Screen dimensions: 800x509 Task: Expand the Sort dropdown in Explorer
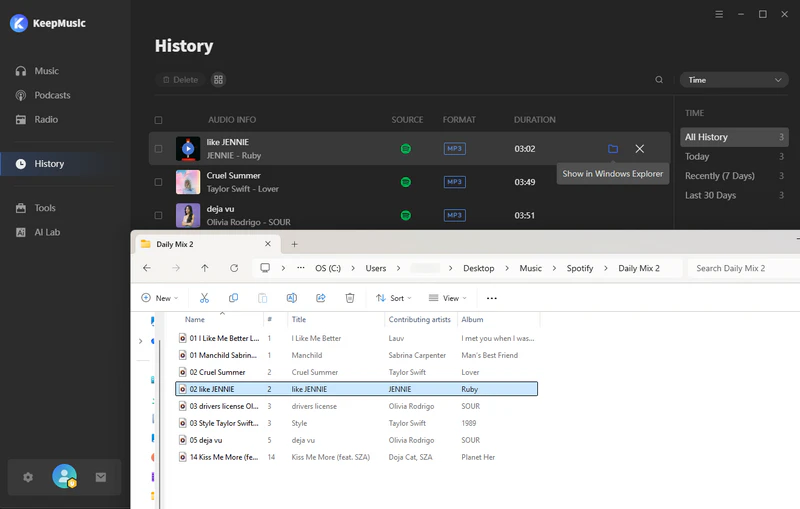[x=394, y=298]
